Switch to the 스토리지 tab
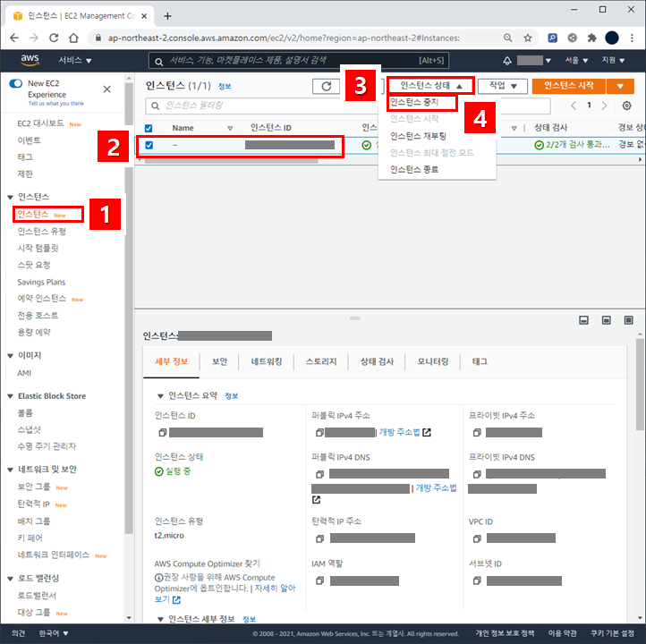 pyautogui.click(x=321, y=361)
